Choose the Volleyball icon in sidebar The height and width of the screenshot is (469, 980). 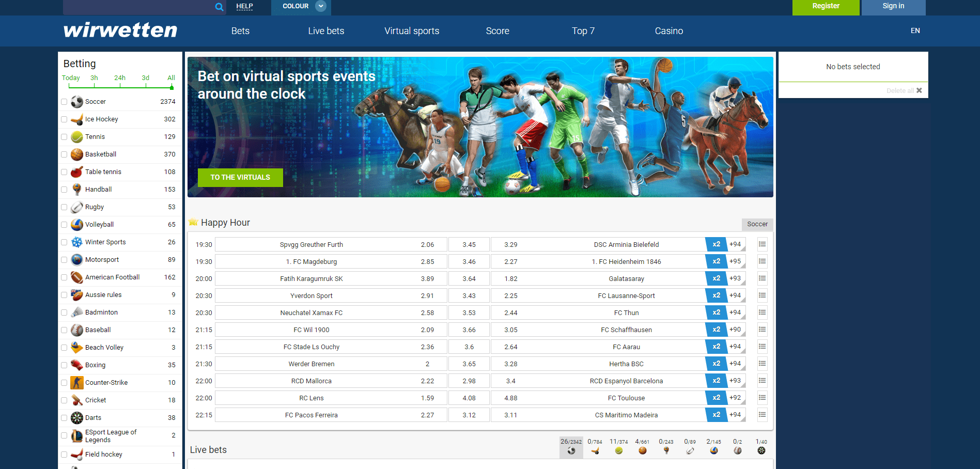[77, 225]
